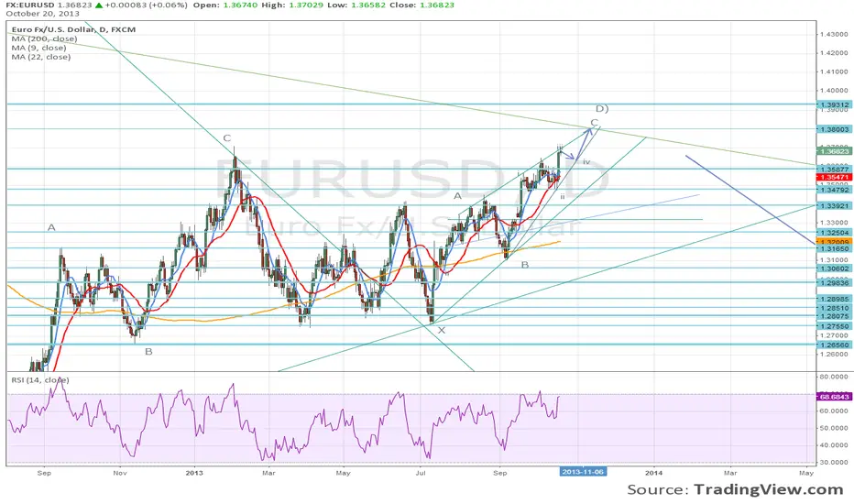Click the D) wave label near 1.39312 line
This screenshot has width=854, height=504.
click(x=602, y=108)
